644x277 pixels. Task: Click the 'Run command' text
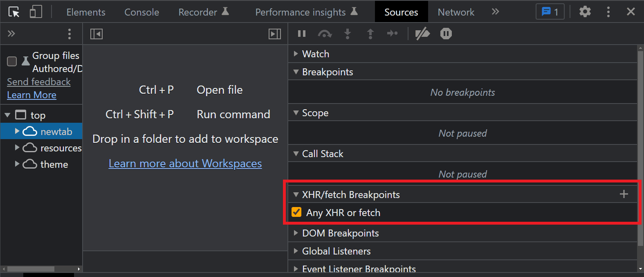point(233,115)
